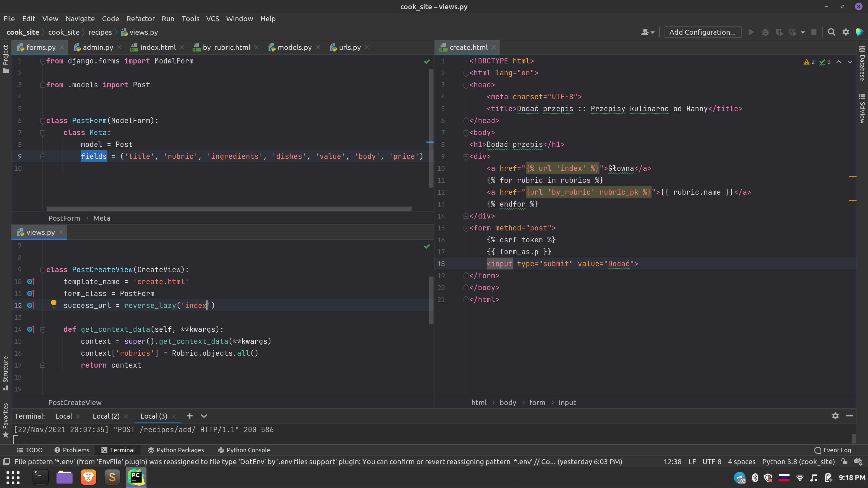Click the Search Everywhere magnifier icon
Screen dimensions: 868x488
click(831, 32)
